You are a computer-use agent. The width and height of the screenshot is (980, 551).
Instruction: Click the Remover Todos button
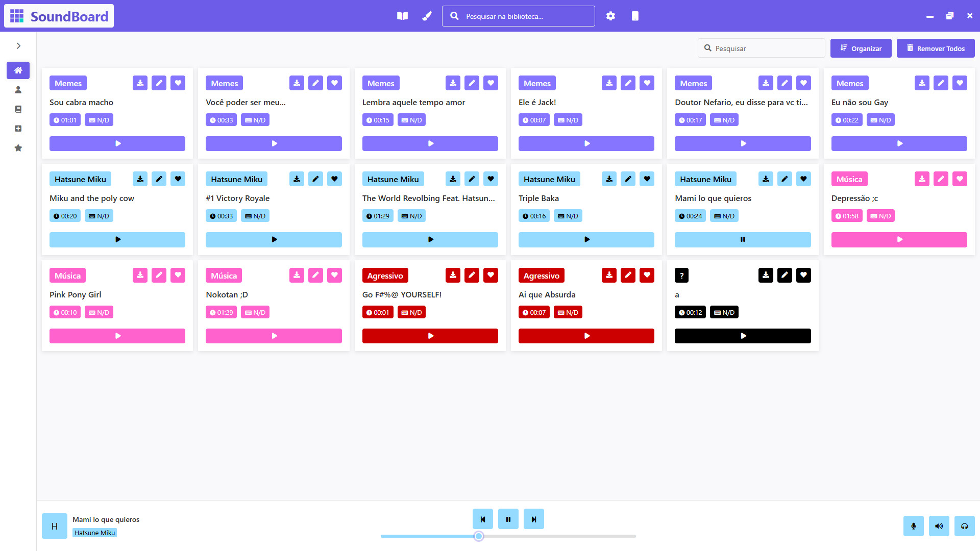(x=936, y=48)
